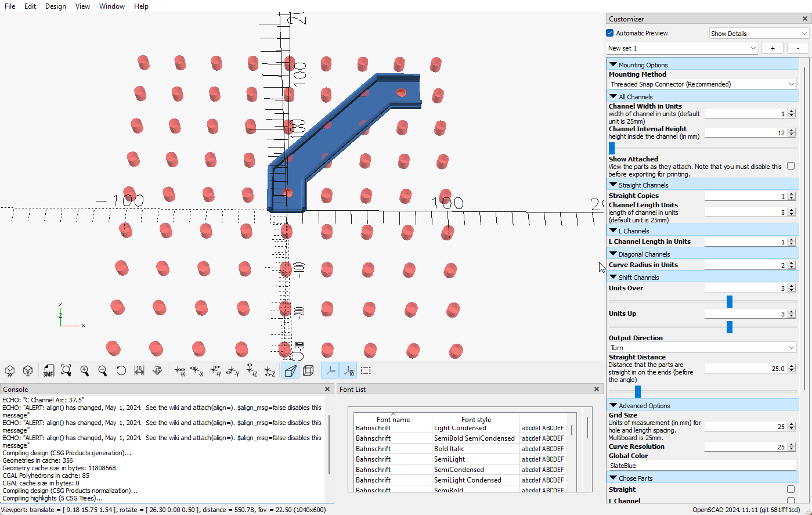This screenshot has height=515, width=812.
Task: Add a preset with the + button
Action: point(773,48)
